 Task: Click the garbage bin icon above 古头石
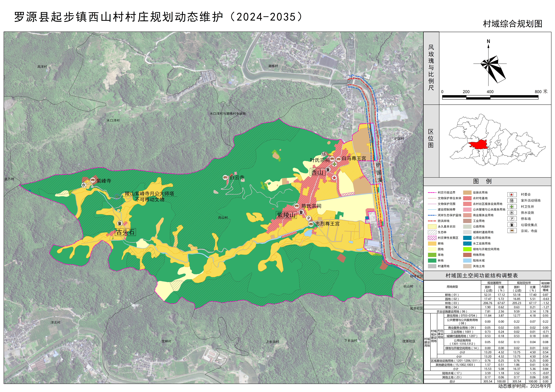(x=120, y=223)
